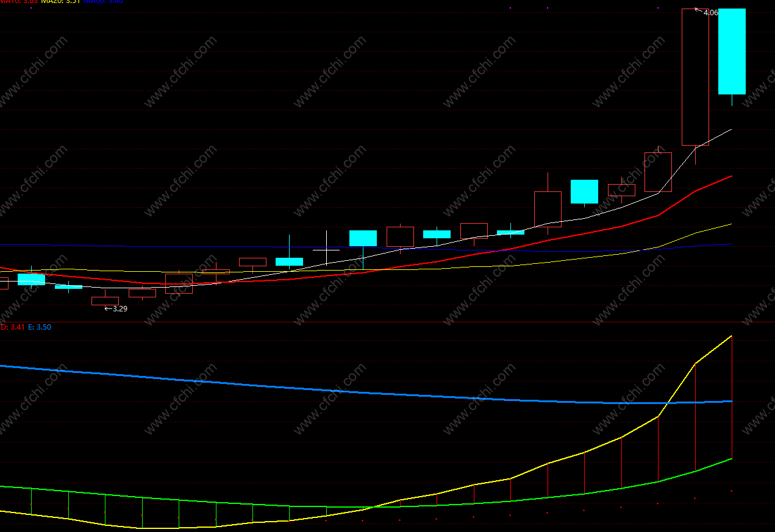Select the E: 3.50 indicator value
This screenshot has width=775, height=532.
(40, 327)
